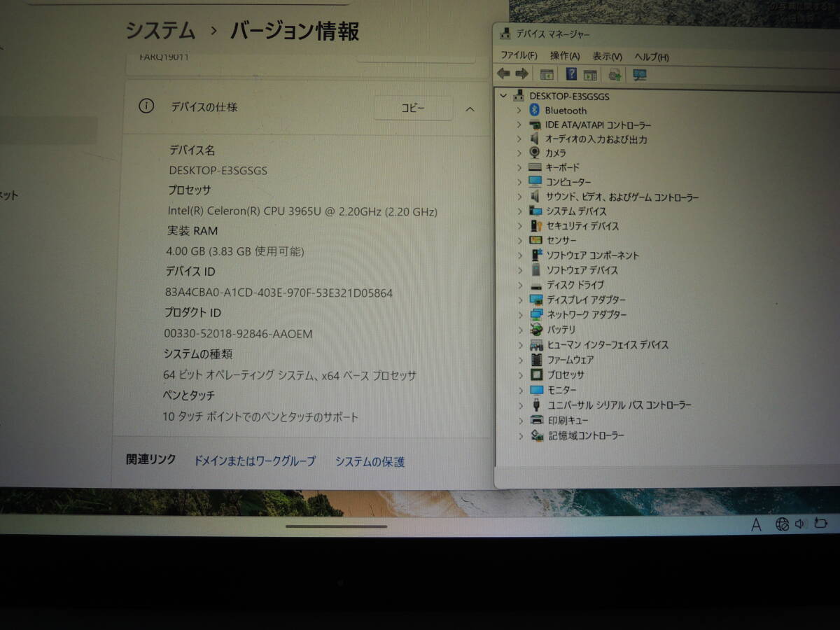
Task: Select the Bluetooth label in the tree
Action: pyautogui.click(x=566, y=111)
